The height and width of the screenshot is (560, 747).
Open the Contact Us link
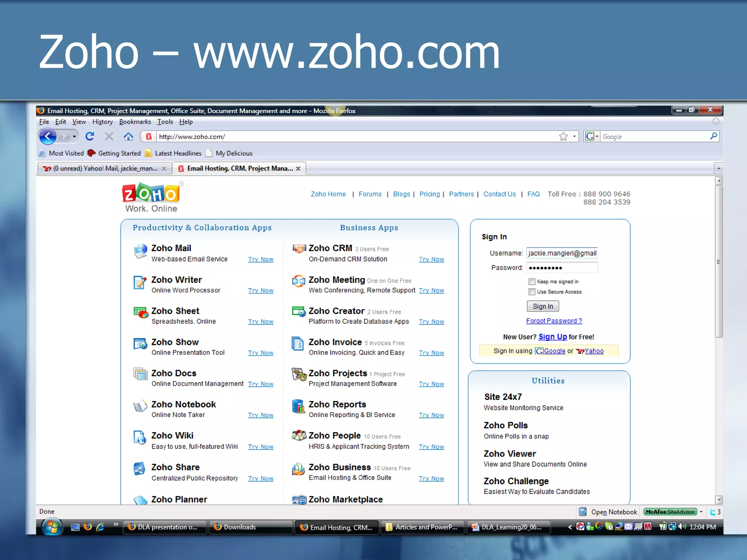[499, 194]
